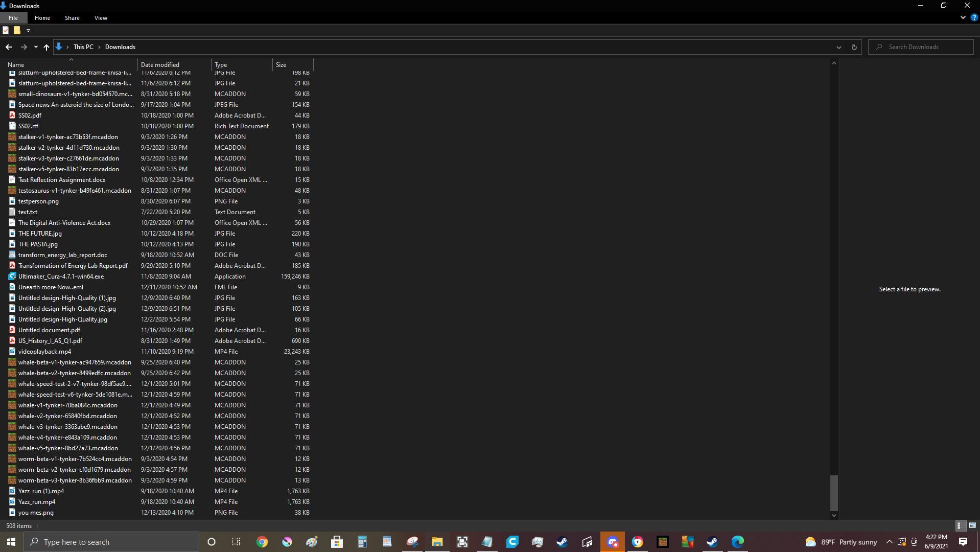
Task: Go up one folder level
Action: pos(46,47)
